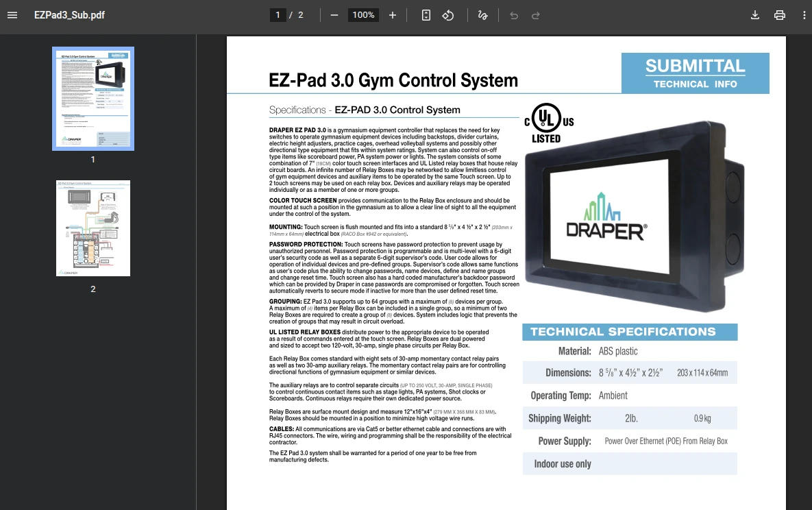
Task: Open the more actions three-dot menu
Action: point(804,15)
